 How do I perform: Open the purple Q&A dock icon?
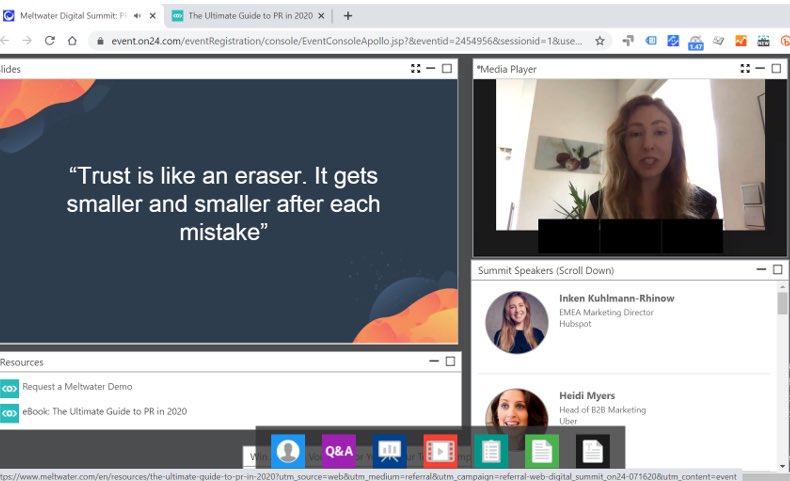(x=339, y=451)
